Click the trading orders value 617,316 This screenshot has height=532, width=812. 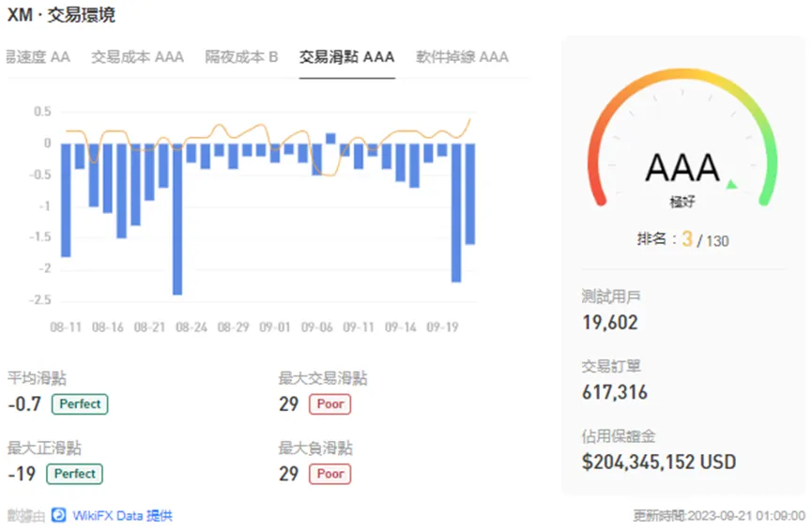[615, 392]
